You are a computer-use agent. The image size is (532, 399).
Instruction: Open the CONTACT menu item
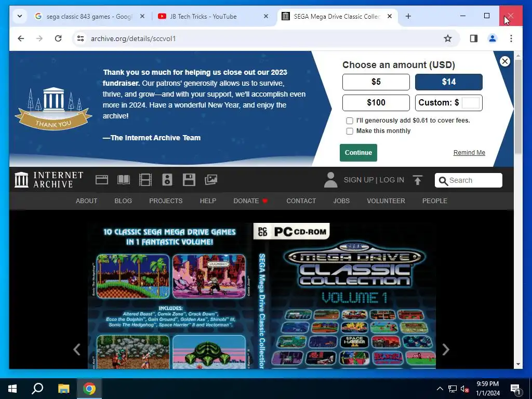(x=301, y=201)
